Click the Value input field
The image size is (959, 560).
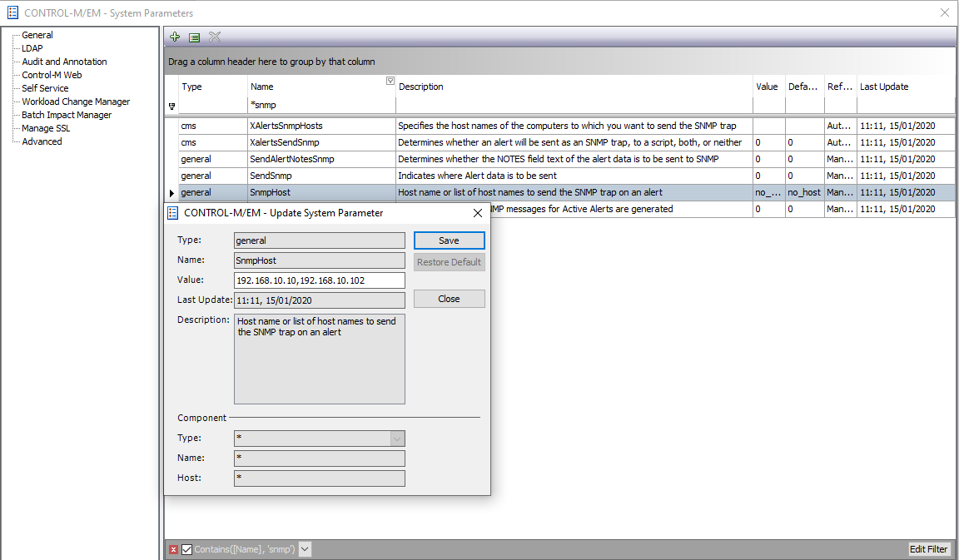320,280
